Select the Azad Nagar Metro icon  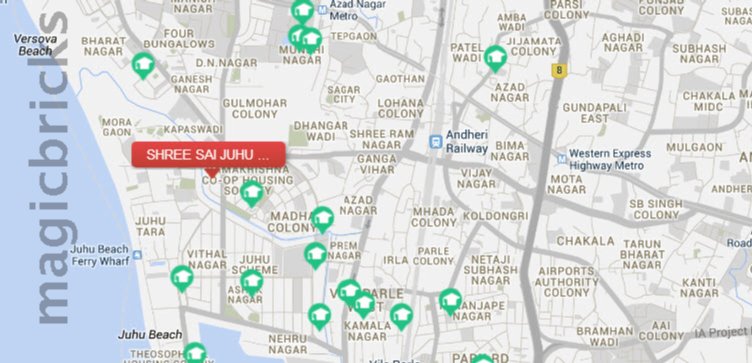click(323, 9)
